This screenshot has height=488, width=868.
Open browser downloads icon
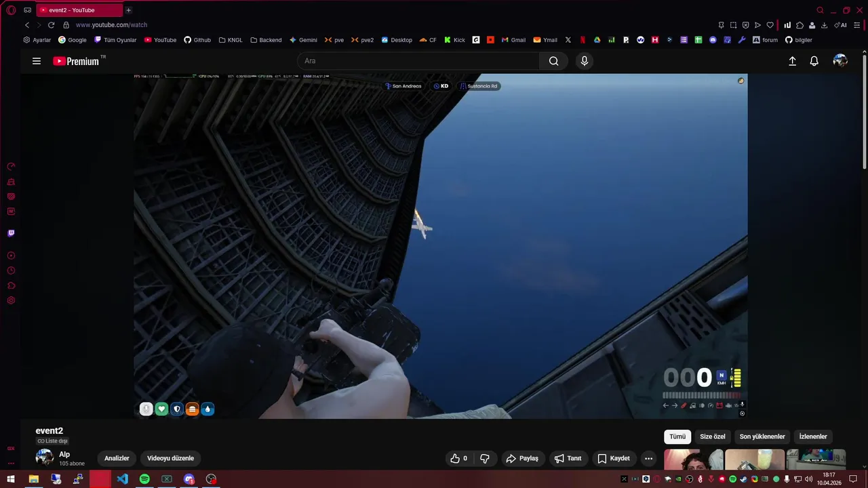tap(824, 25)
